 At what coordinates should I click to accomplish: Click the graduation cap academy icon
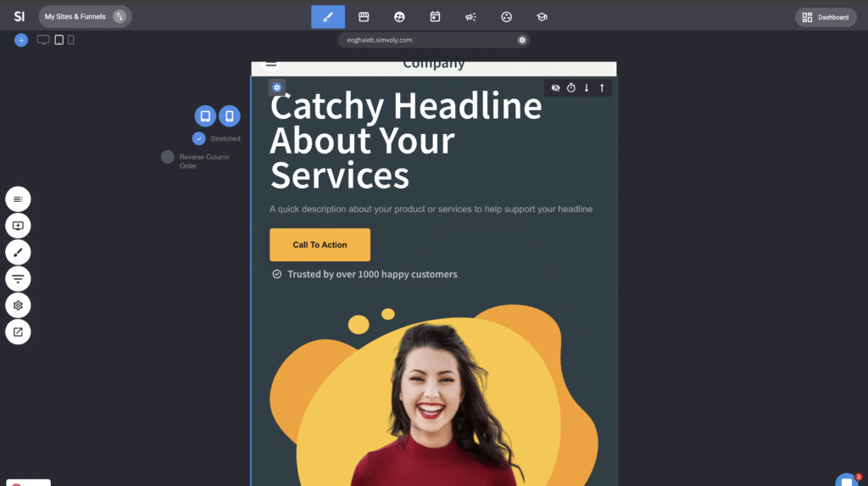[x=542, y=17]
